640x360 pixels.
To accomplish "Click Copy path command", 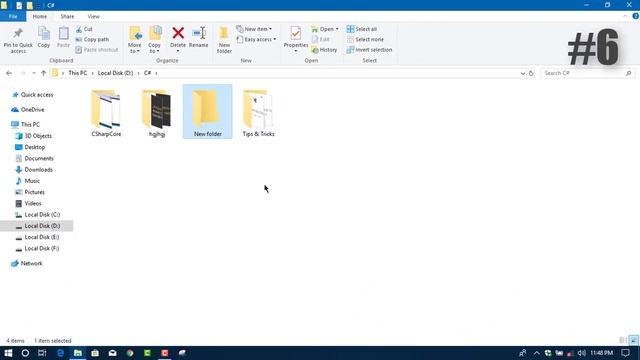I will pyautogui.click(x=92, y=40).
